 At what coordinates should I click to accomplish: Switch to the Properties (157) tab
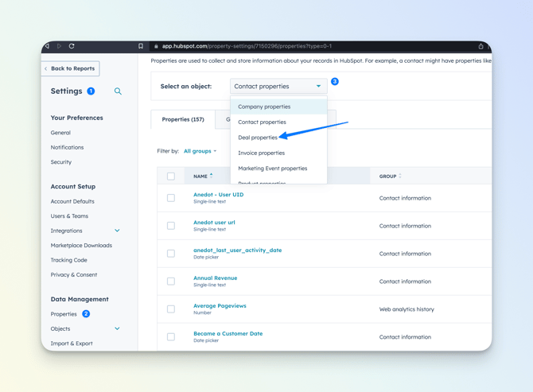(183, 119)
